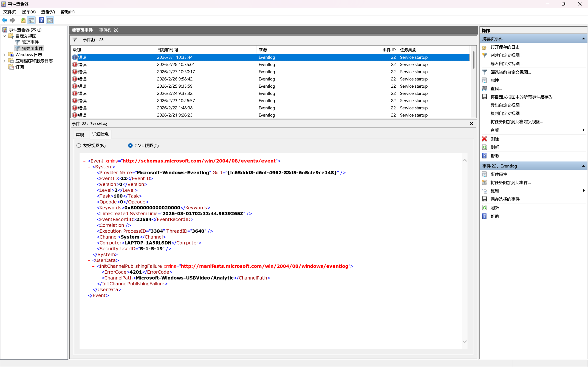The width and height of the screenshot is (588, 367).
Task: Click 创建自定义视图 action link
Action: (x=506, y=55)
